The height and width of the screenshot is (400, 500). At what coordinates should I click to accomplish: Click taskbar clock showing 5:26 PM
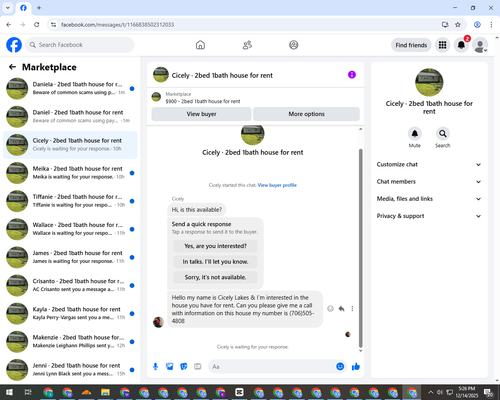[466, 392]
